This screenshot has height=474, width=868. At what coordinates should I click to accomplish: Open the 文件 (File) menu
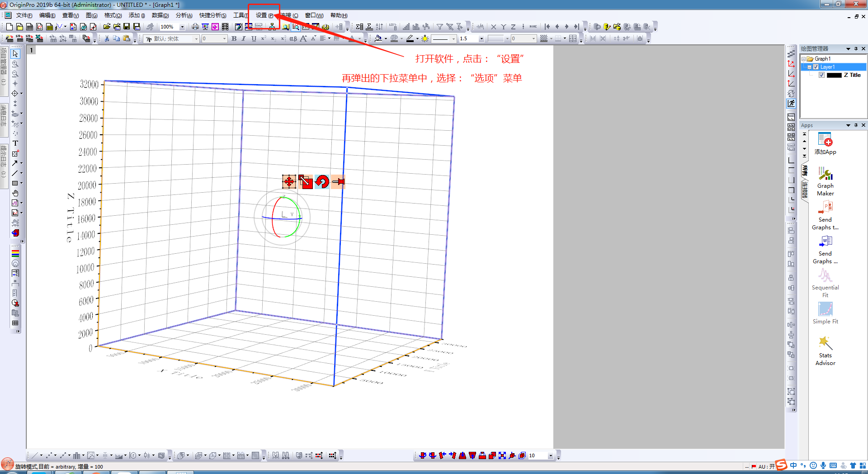tap(24, 15)
